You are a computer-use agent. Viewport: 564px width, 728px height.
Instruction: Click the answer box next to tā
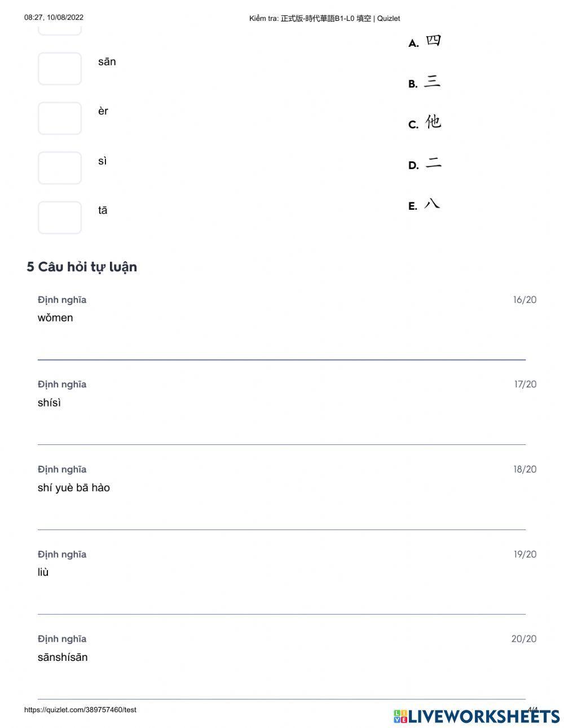click(60, 218)
